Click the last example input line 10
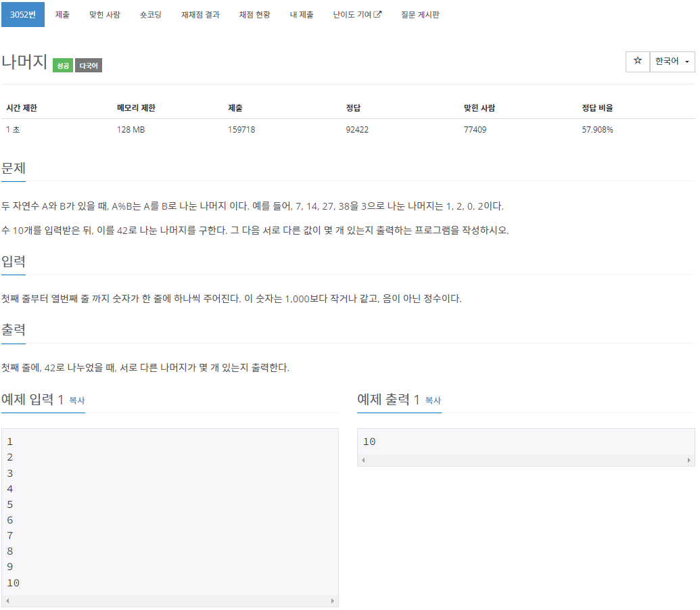Image resolution: width=700 pixels, height=610 pixels. click(x=13, y=583)
